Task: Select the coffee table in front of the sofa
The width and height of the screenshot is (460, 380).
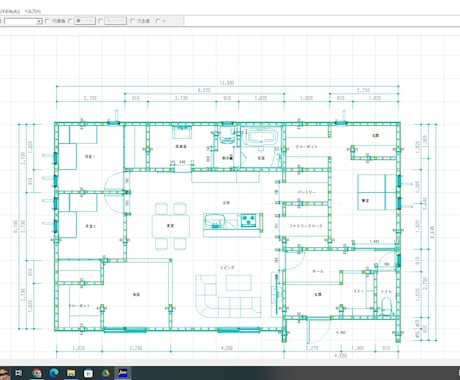Action: point(239,283)
